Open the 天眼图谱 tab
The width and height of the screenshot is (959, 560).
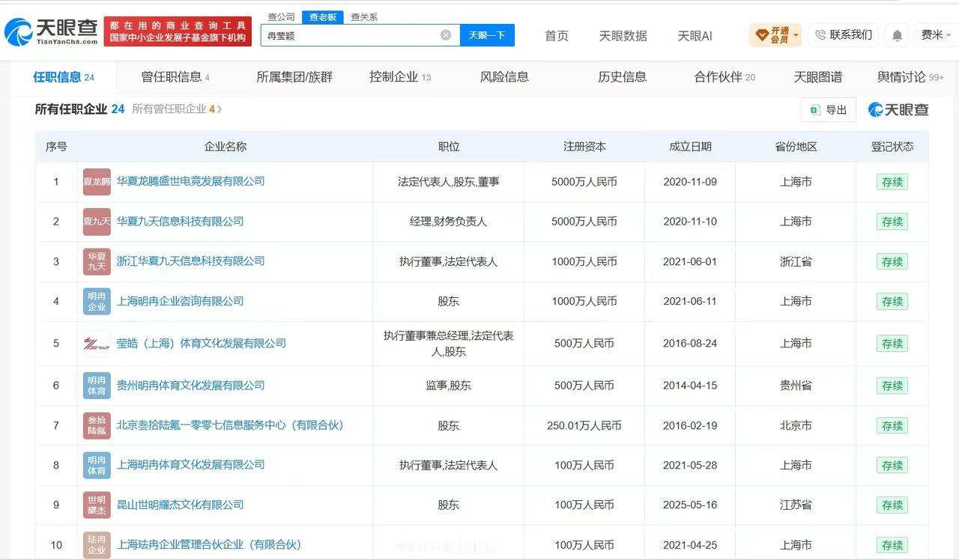[x=818, y=77]
